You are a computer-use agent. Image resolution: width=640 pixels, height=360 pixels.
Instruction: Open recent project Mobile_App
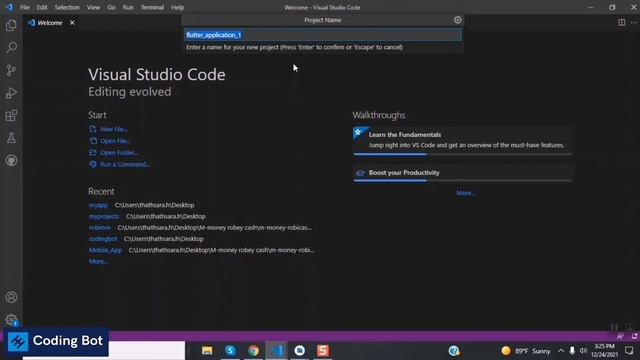coord(105,250)
